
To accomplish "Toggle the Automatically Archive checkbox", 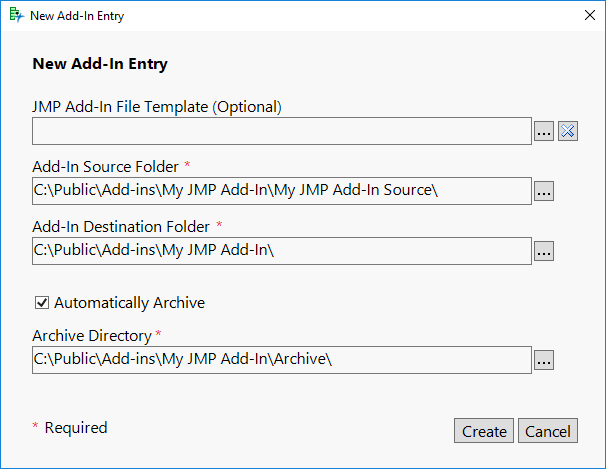I will [x=42, y=302].
